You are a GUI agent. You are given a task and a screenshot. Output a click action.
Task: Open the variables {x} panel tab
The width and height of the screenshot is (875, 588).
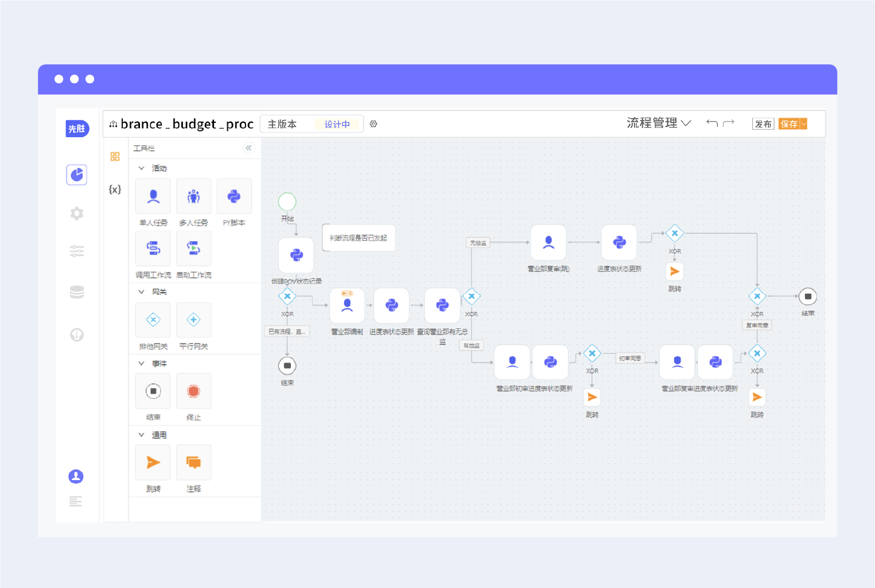[115, 189]
